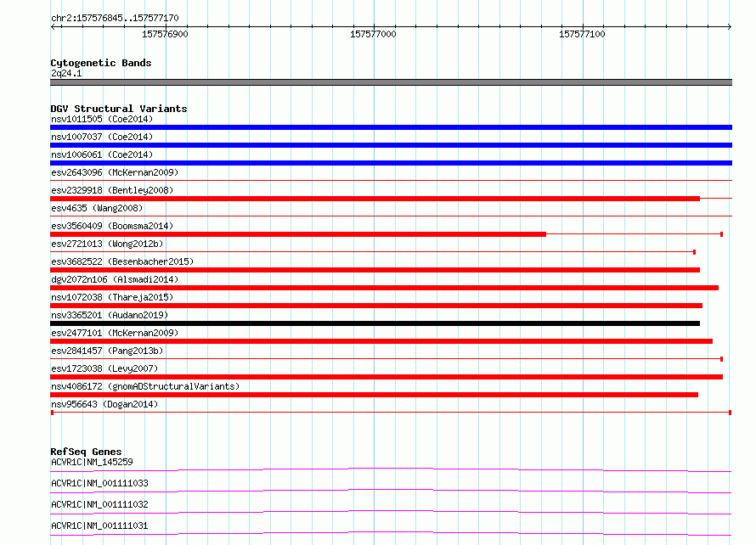Open variant esv2841457 (Pang2013b) label

[x=107, y=351]
